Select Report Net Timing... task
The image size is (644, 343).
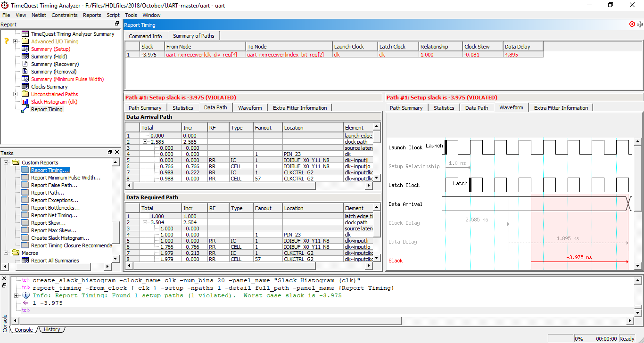(54, 215)
